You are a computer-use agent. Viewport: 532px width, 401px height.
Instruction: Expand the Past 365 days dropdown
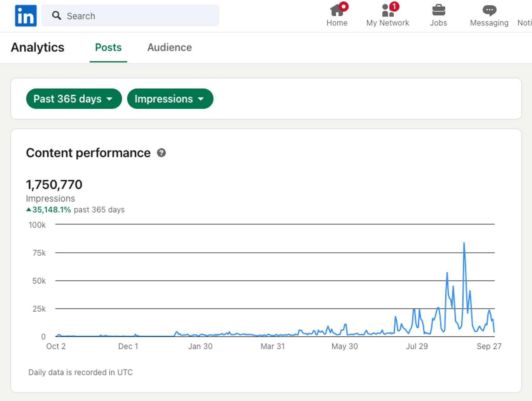pyautogui.click(x=74, y=99)
